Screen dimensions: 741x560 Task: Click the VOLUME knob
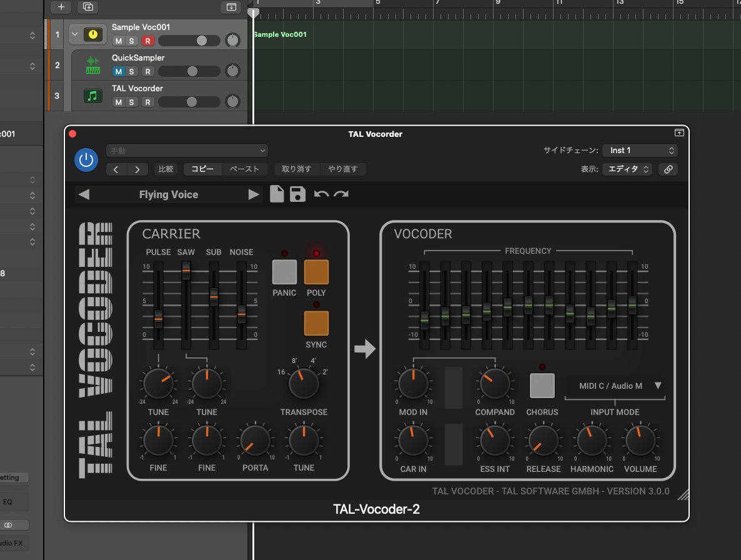tap(640, 441)
